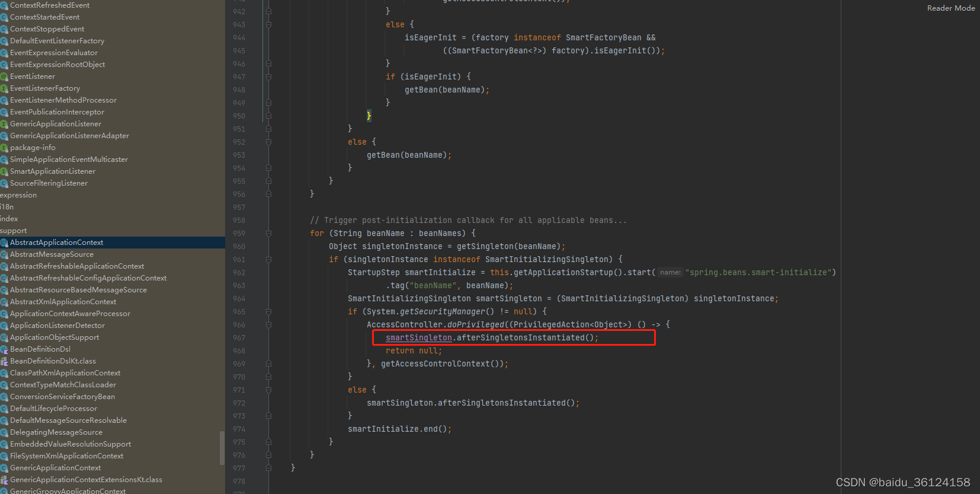The height and width of the screenshot is (494, 980).
Task: Collapse the else block at line 943
Action: point(268,24)
